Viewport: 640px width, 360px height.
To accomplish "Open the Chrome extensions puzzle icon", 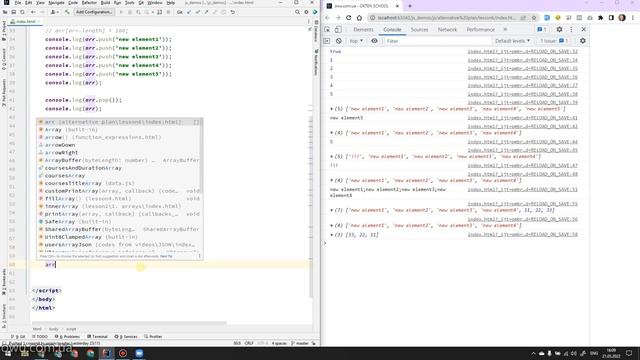I will 600,18.
